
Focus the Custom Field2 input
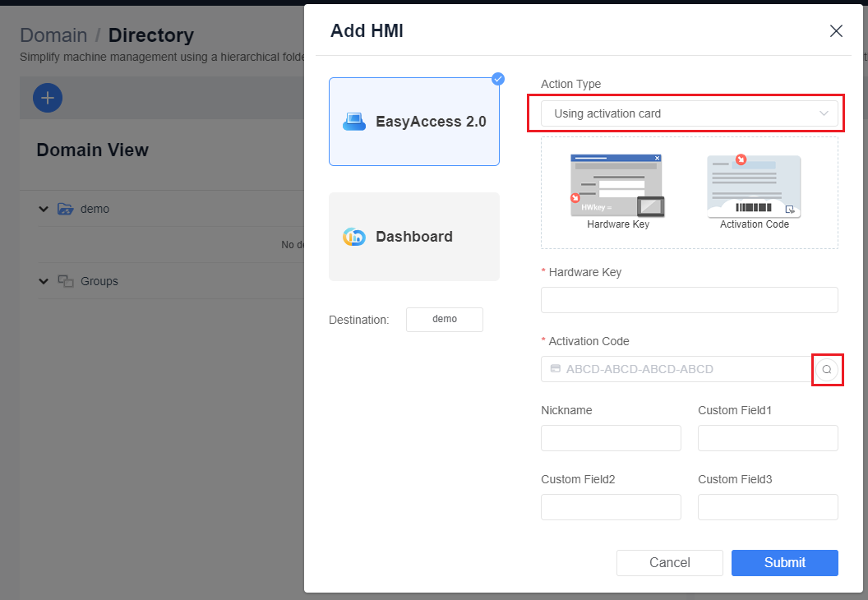point(611,507)
